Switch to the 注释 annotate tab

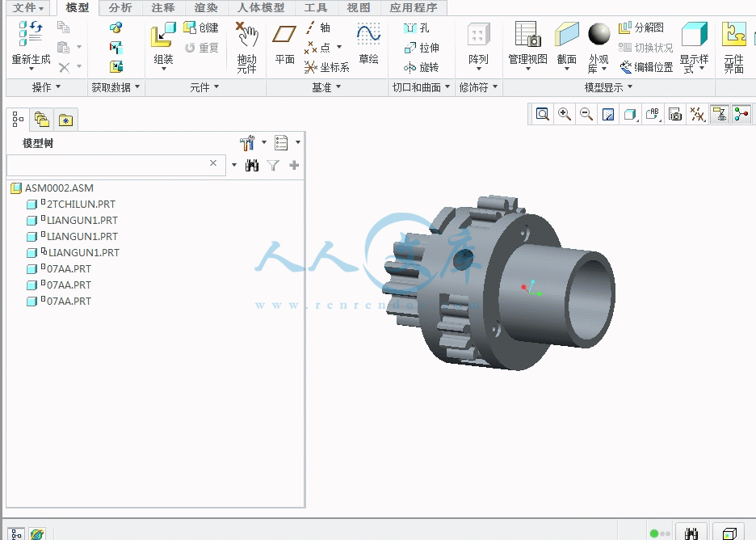pos(162,8)
